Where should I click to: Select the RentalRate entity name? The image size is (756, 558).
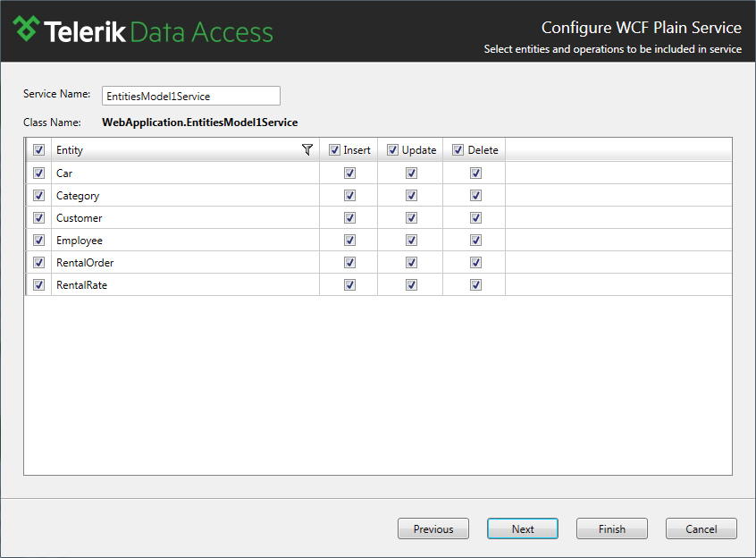(x=81, y=285)
